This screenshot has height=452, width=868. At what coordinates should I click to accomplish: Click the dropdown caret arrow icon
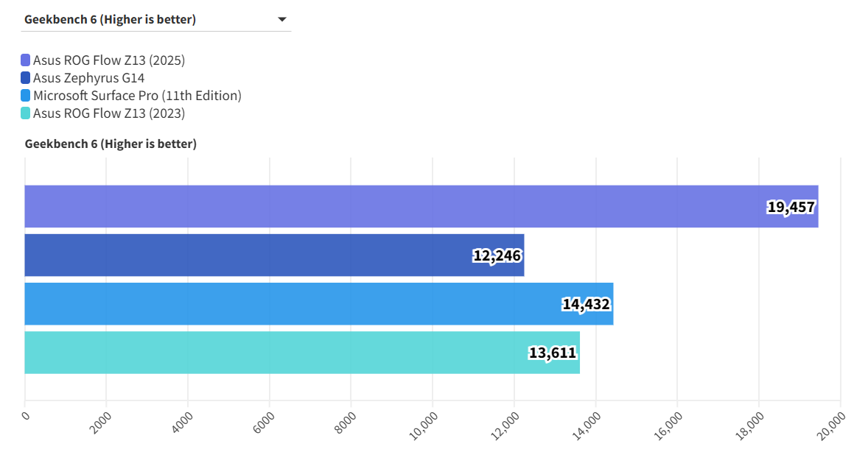click(281, 20)
